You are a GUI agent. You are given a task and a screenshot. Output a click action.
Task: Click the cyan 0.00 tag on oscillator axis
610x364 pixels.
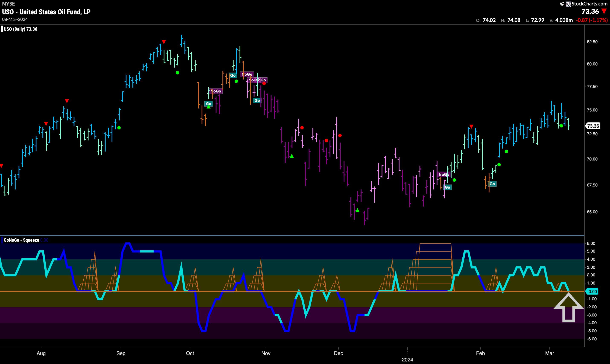tap(592, 291)
